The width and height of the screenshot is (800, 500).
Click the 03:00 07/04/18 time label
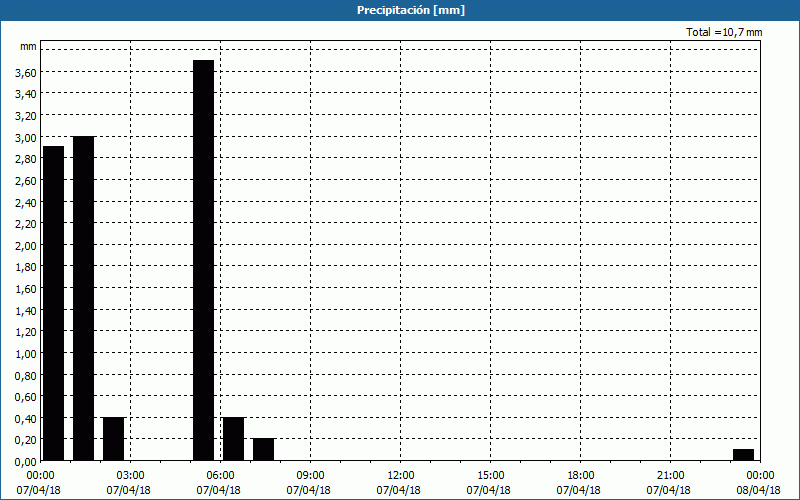129,483
